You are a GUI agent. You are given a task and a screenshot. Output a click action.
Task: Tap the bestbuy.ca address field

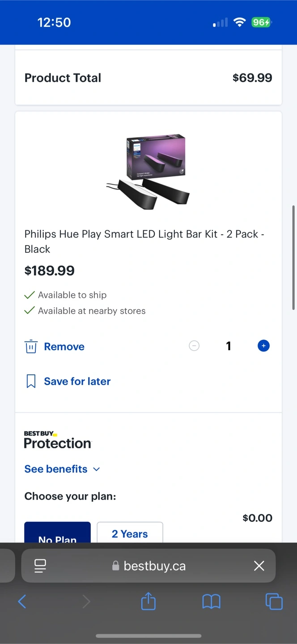click(148, 566)
